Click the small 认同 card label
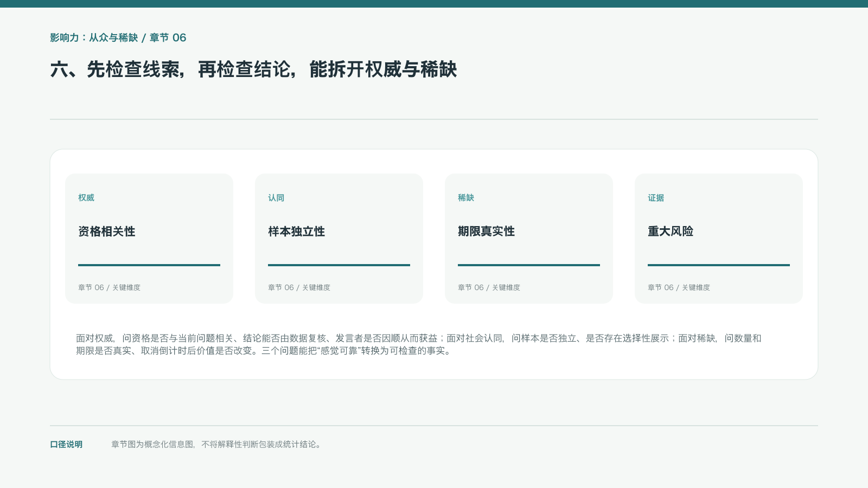This screenshot has width=868, height=488. click(x=276, y=198)
